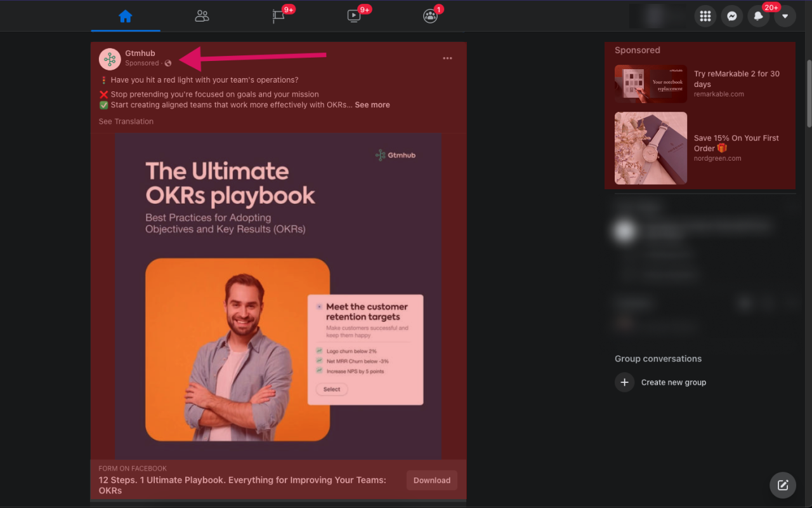Click the FORM ON FACEBOOK label
Viewport: 812px width, 508px height.
(133, 469)
